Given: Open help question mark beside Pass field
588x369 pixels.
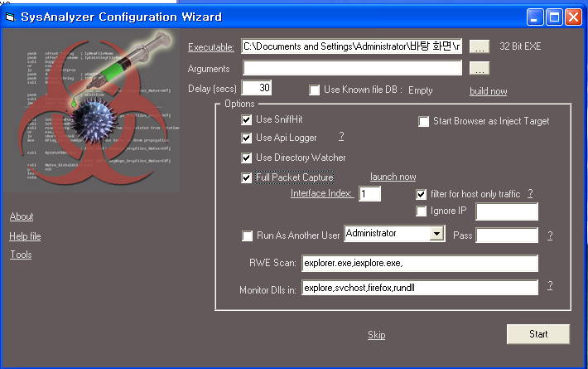Looking at the screenshot, I should (x=550, y=235).
